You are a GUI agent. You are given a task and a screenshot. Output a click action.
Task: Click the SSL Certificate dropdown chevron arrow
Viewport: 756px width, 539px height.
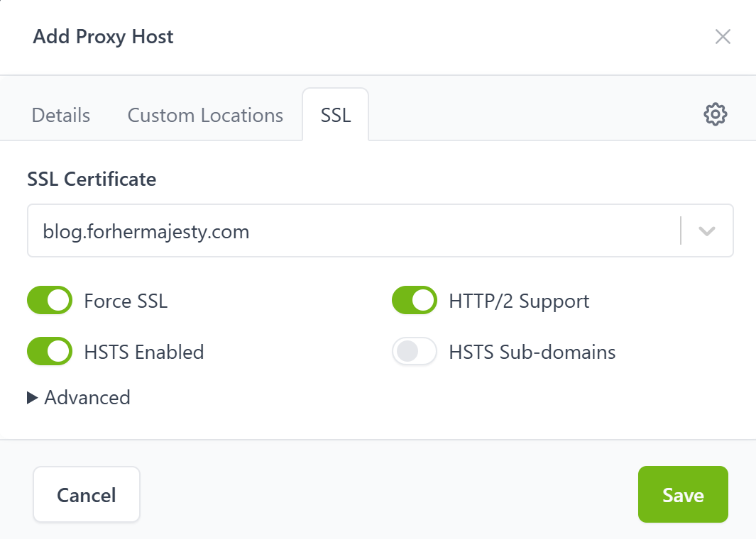pyautogui.click(x=706, y=231)
